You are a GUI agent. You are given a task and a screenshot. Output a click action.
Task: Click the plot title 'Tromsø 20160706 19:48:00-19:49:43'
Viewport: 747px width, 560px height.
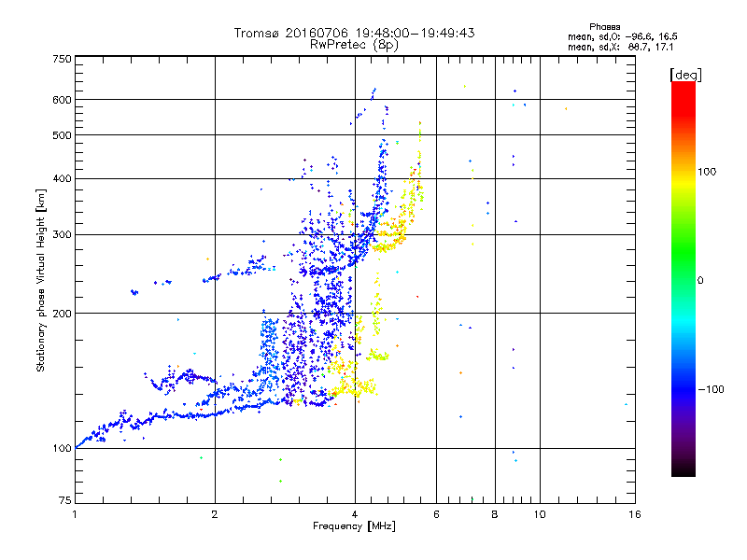(x=355, y=33)
